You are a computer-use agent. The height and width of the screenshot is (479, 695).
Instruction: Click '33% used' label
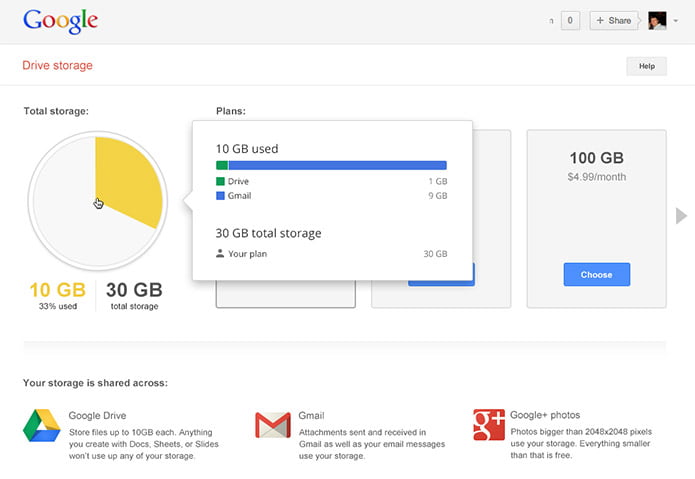pyautogui.click(x=58, y=306)
